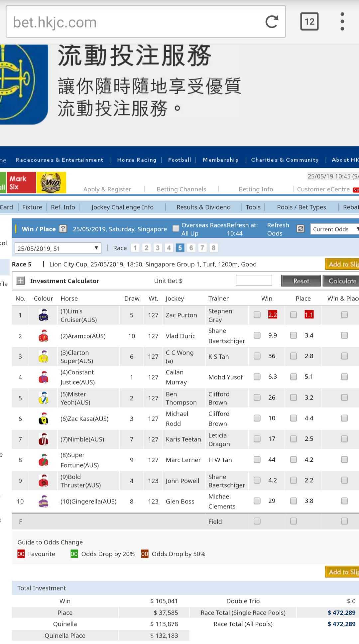Click the red Favourite legend swatch

click(x=21, y=554)
